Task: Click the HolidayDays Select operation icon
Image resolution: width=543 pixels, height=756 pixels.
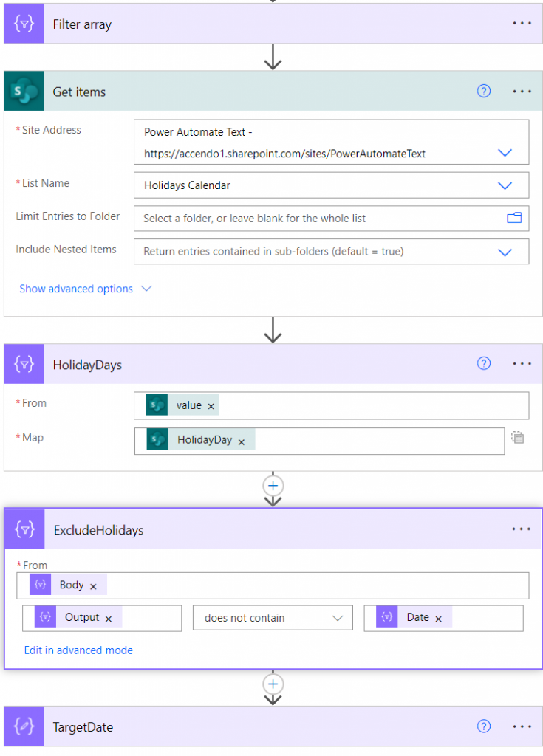Action: 23,364
